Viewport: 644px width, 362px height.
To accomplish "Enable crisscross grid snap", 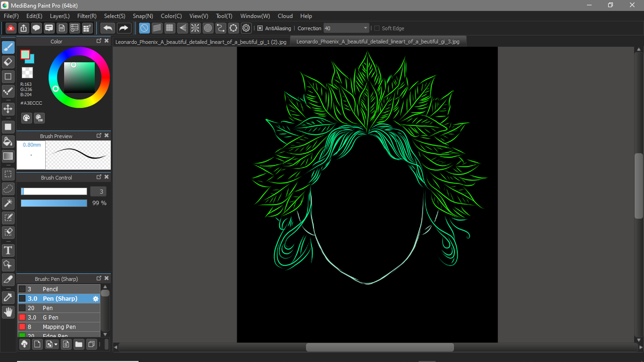I will [x=170, y=28].
